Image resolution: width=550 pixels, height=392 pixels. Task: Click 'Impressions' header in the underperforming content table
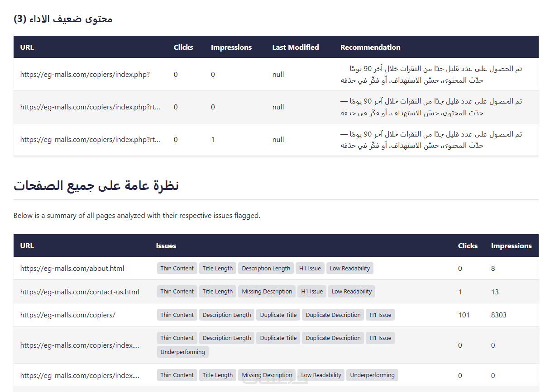click(x=231, y=47)
